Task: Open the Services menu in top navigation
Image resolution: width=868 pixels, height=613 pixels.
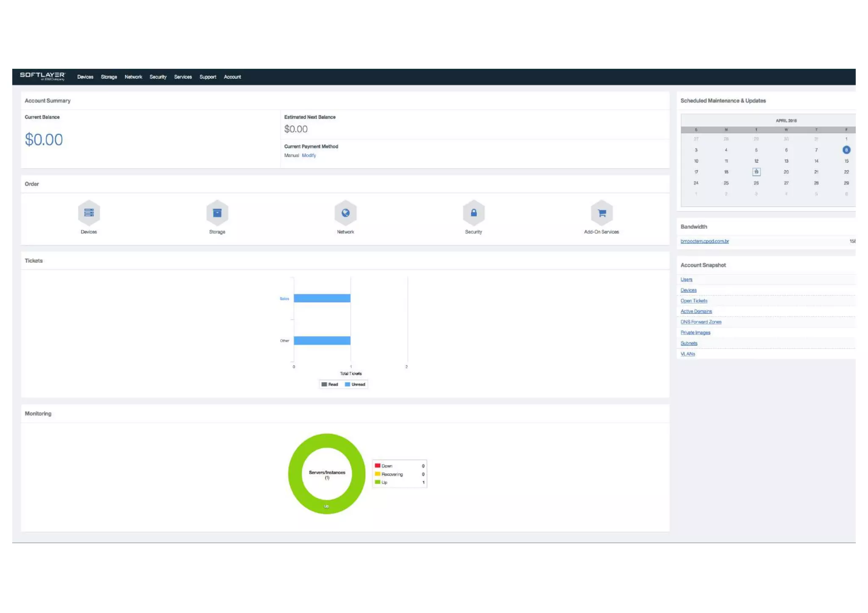Action: pos(183,77)
